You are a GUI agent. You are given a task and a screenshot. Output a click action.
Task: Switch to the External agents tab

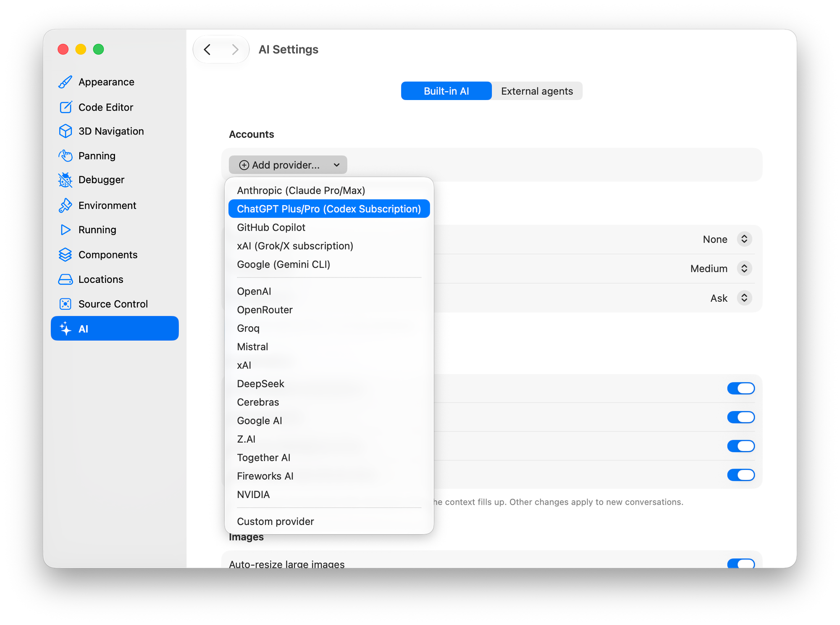[x=537, y=91]
